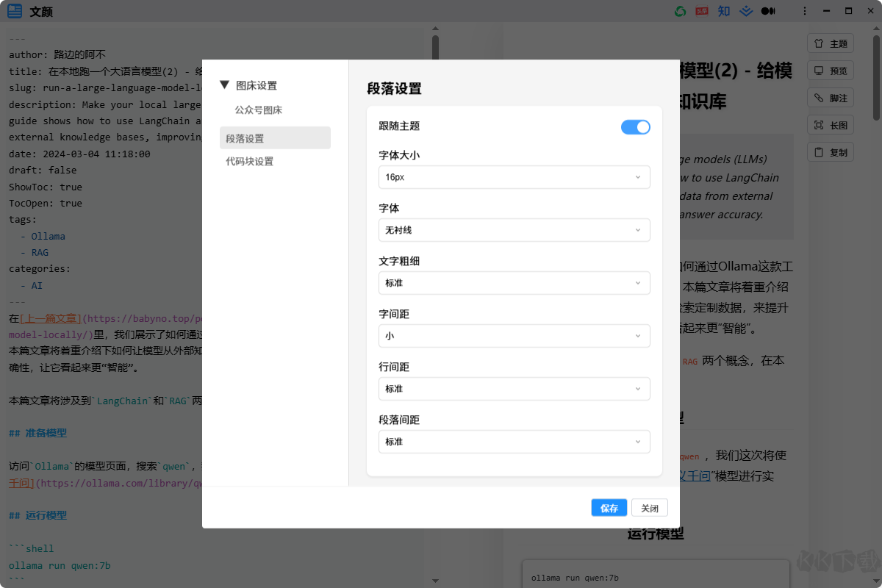Image resolution: width=882 pixels, height=588 pixels.
Task: Maximize the 文颜 window
Action: [x=848, y=11]
